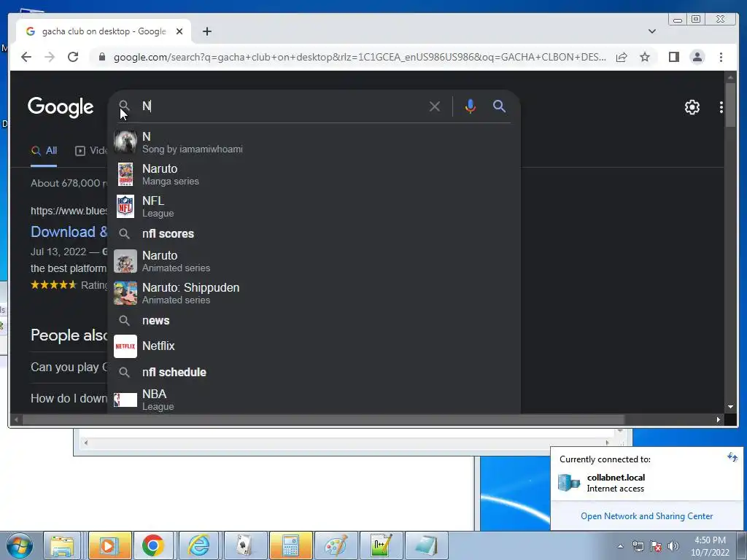Click the horizontal scrollbar right arrow
The height and width of the screenshot is (560, 747).
[x=719, y=419]
